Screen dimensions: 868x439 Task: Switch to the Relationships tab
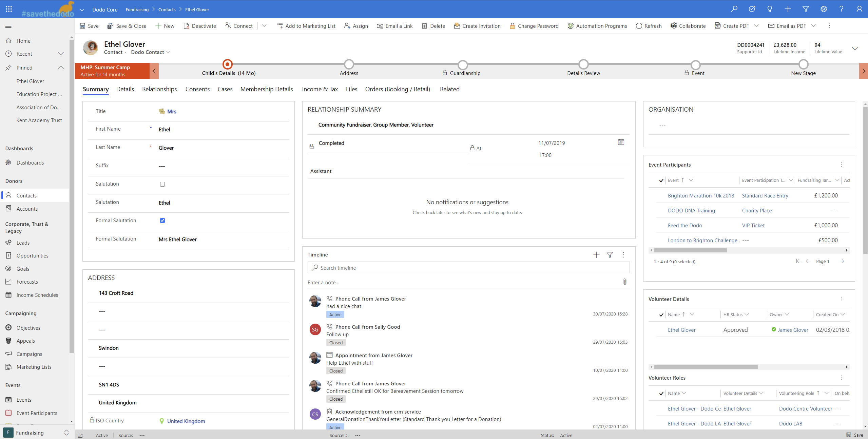point(159,89)
